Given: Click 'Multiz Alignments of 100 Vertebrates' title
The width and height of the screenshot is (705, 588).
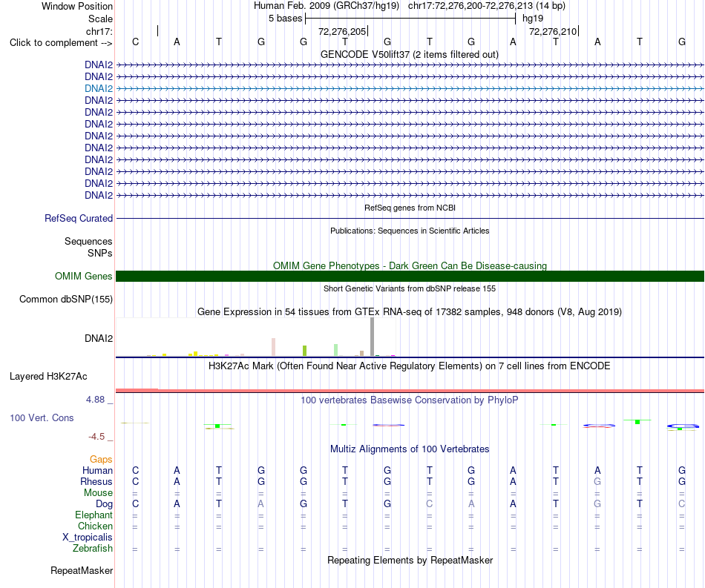Looking at the screenshot, I should (410, 449).
